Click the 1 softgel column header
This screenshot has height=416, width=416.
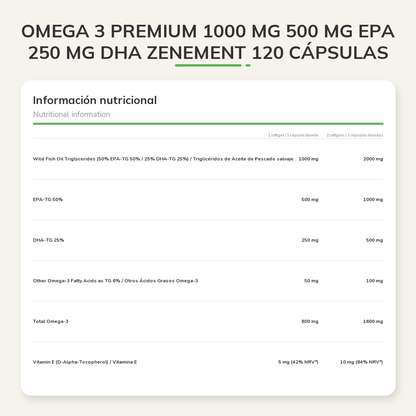(293, 135)
